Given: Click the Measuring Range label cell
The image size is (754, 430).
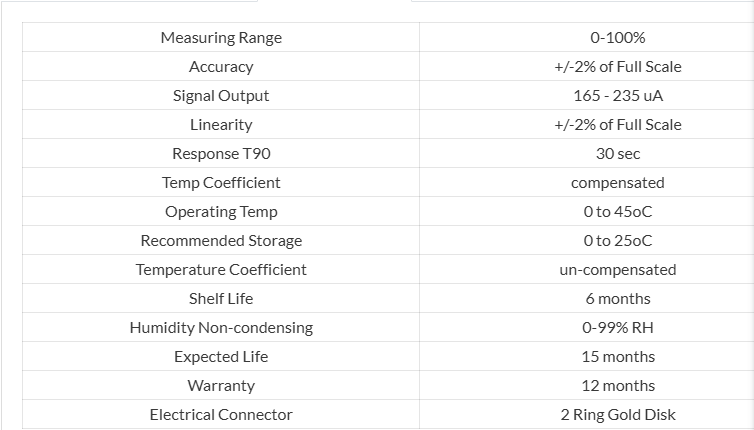Looking at the screenshot, I should 221,38.
